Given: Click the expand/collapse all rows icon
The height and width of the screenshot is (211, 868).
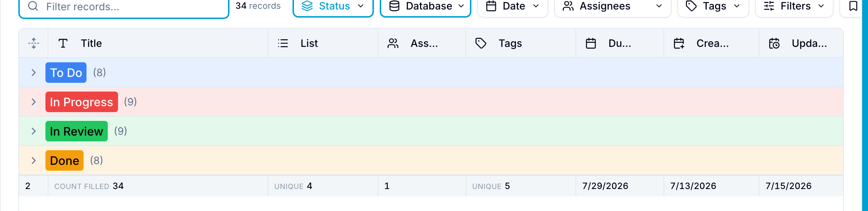Looking at the screenshot, I should [34, 43].
